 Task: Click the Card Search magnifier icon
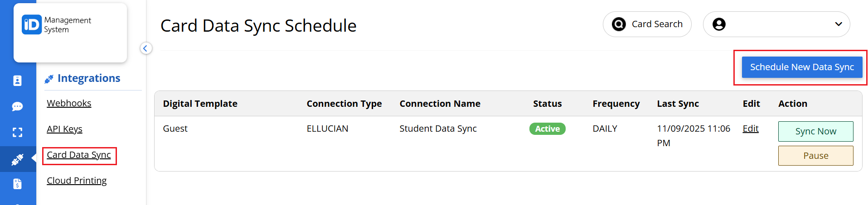[x=619, y=24]
